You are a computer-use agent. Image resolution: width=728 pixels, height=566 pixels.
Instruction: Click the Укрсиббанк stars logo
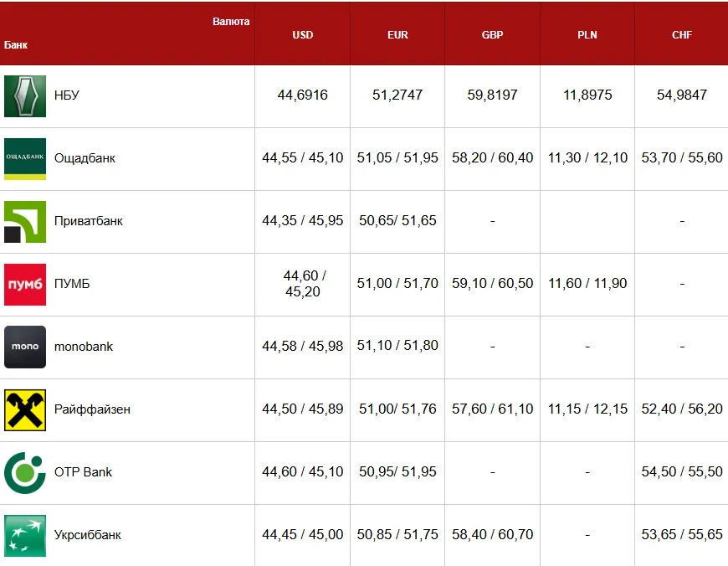(x=25, y=535)
